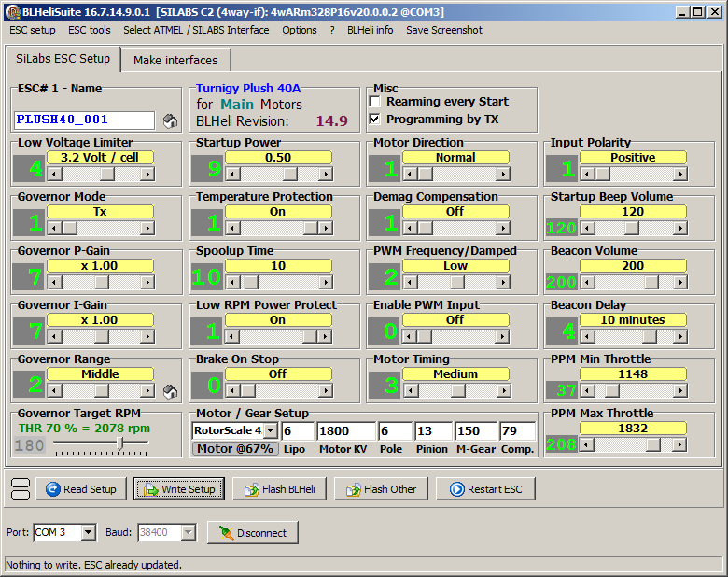Click the home icon beside the ESC name field
This screenshot has width=728, height=577.
click(x=170, y=120)
